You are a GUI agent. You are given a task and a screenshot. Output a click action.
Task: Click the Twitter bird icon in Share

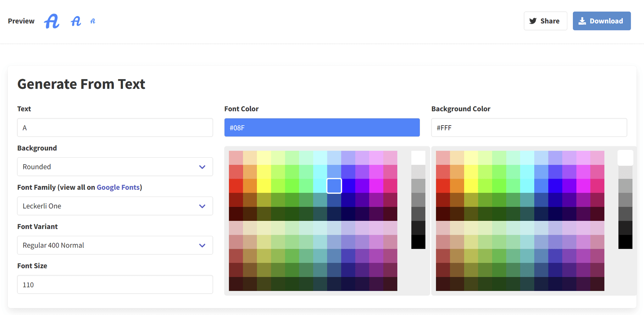533,21
